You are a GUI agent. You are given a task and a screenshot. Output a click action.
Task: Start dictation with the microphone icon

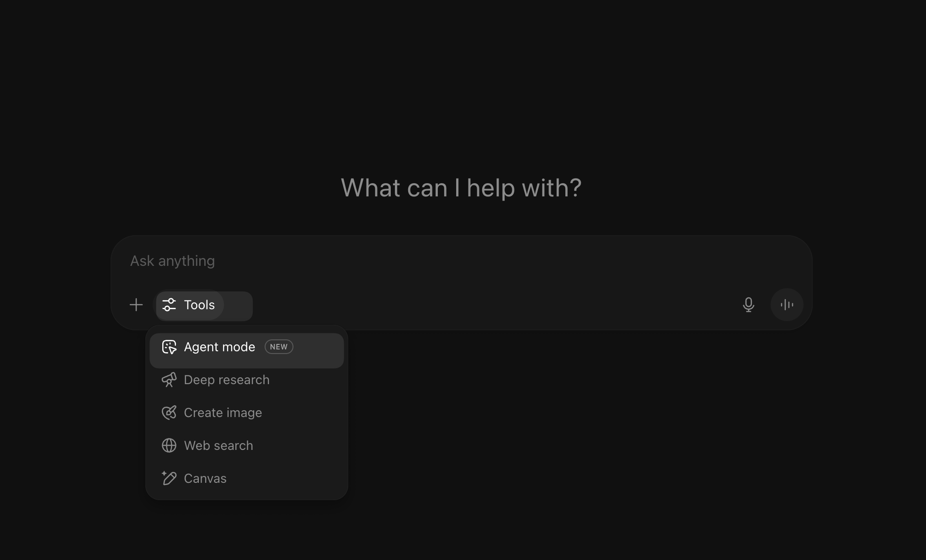click(x=748, y=305)
